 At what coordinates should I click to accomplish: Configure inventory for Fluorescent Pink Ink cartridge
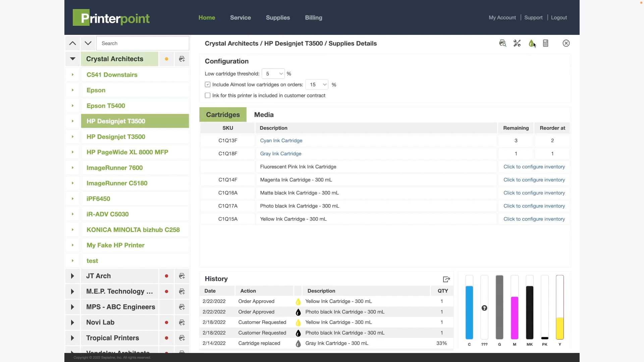[x=534, y=167]
